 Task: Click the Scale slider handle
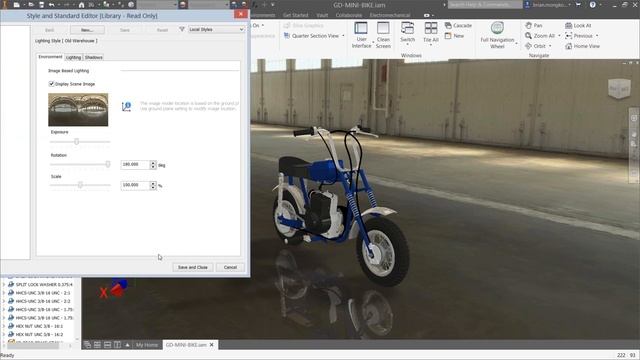coord(80,185)
